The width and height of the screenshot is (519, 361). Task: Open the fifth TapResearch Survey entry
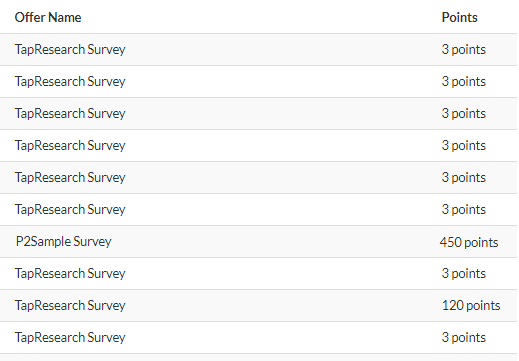70,177
